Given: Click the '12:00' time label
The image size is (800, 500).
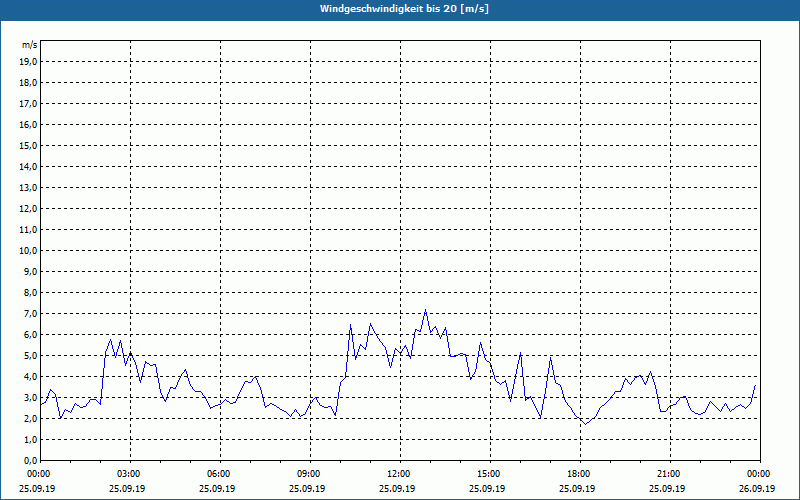Looking at the screenshot, I should (x=399, y=474).
